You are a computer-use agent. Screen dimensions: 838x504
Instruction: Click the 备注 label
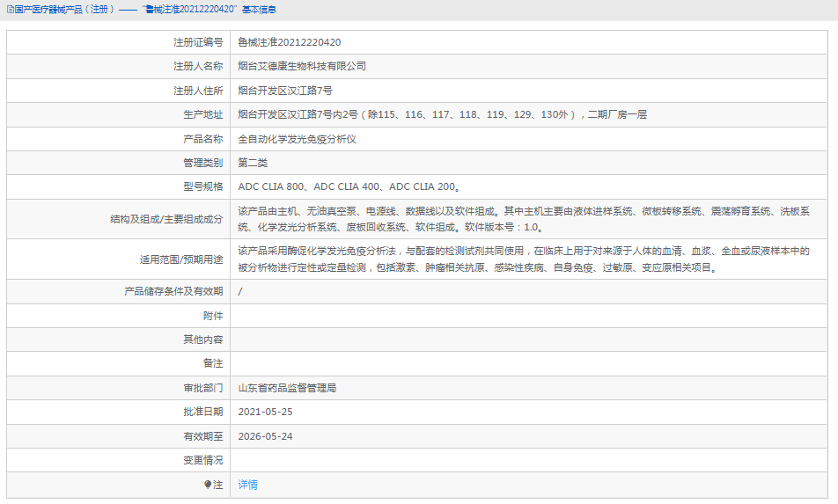(x=213, y=363)
